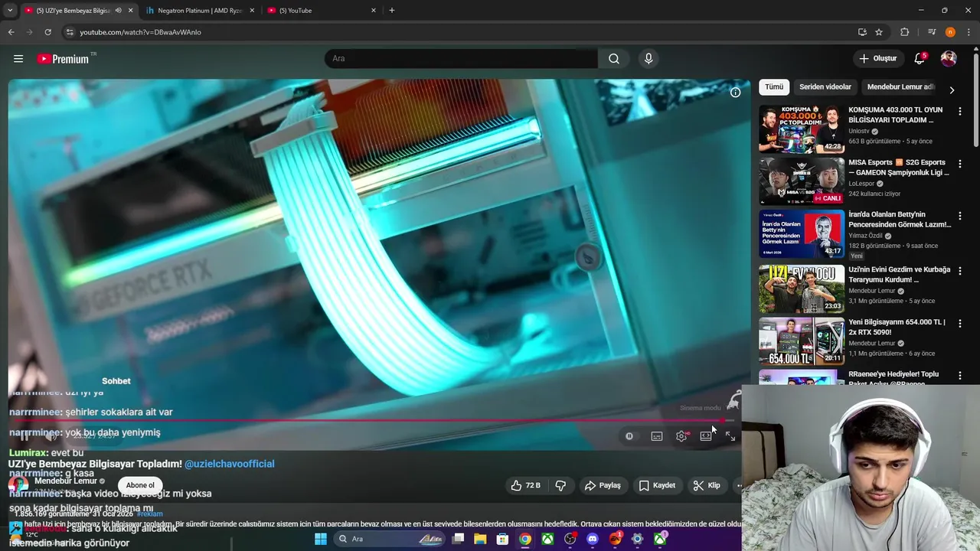This screenshot has height=551, width=980.
Task: Select the Tümü filter chip
Action: coord(774,87)
